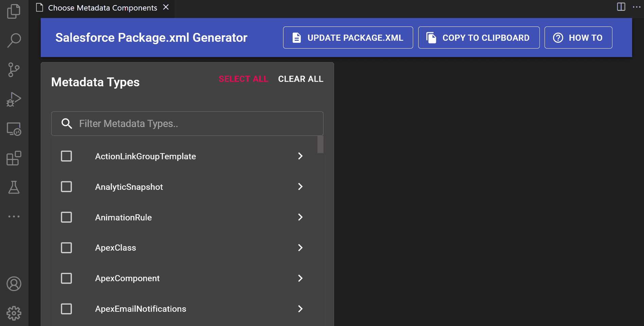Open the Search view in activity bar
The image size is (644, 326).
click(14, 40)
